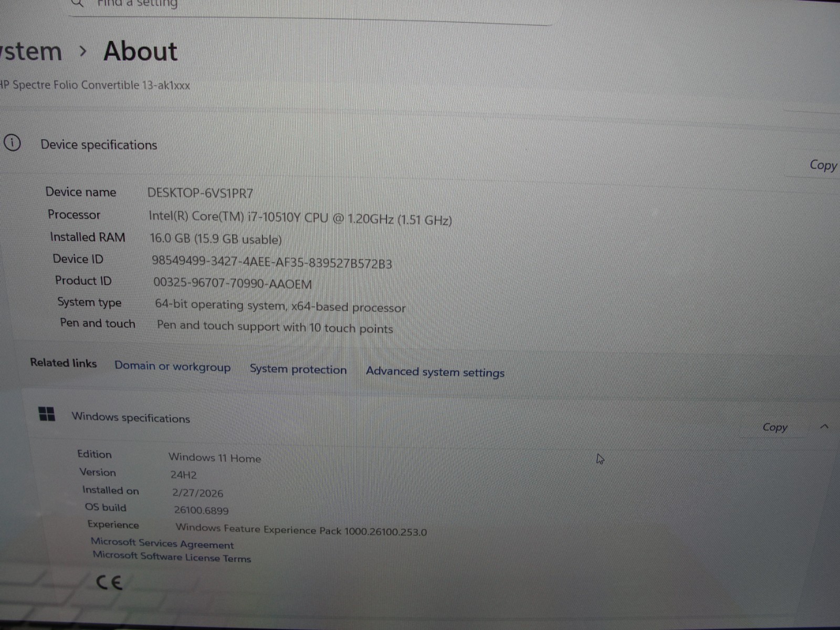Viewport: 840px width, 630px height.
Task: Select the version value 24H2
Action: click(184, 475)
